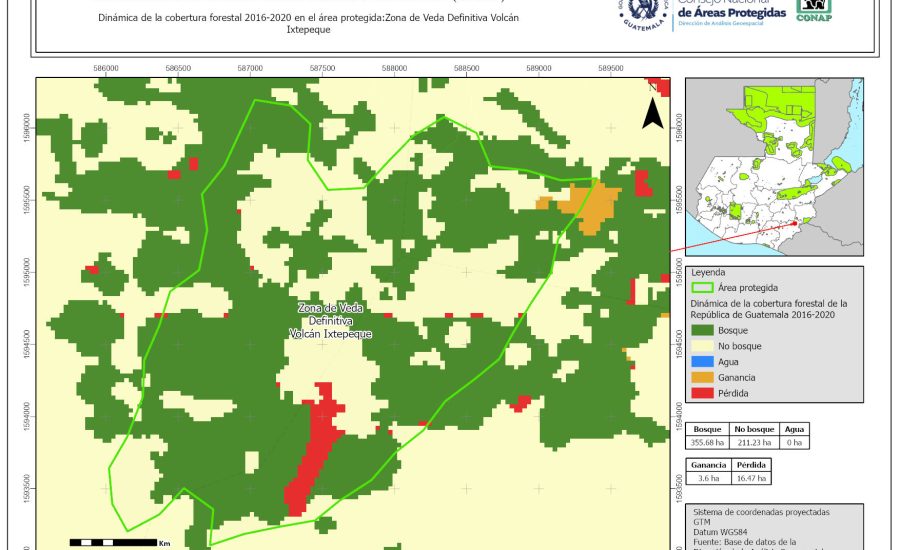This screenshot has height=550, width=900.
Task: Click the Área protegida green outline symbol
Action: tap(703, 287)
